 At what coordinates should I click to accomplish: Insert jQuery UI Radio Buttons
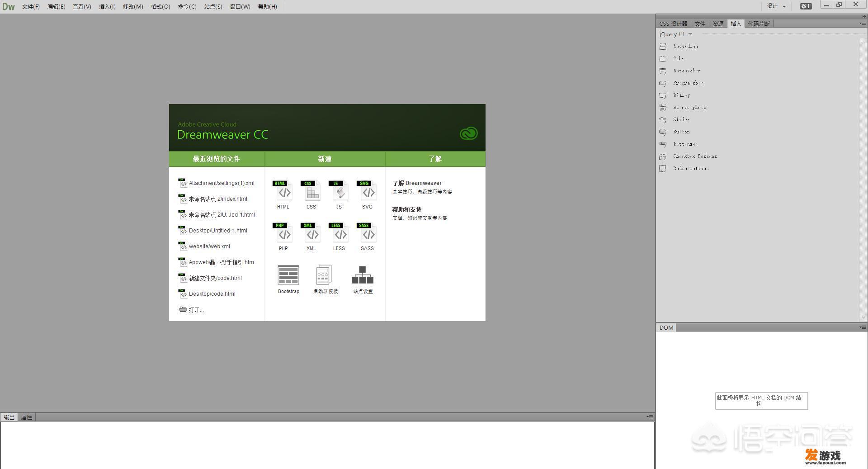(x=684, y=168)
